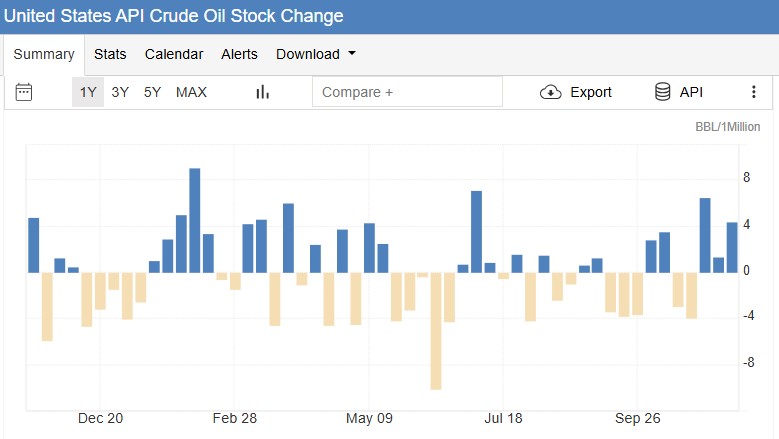779x439 pixels.
Task: Click the Export button label
Action: (590, 92)
